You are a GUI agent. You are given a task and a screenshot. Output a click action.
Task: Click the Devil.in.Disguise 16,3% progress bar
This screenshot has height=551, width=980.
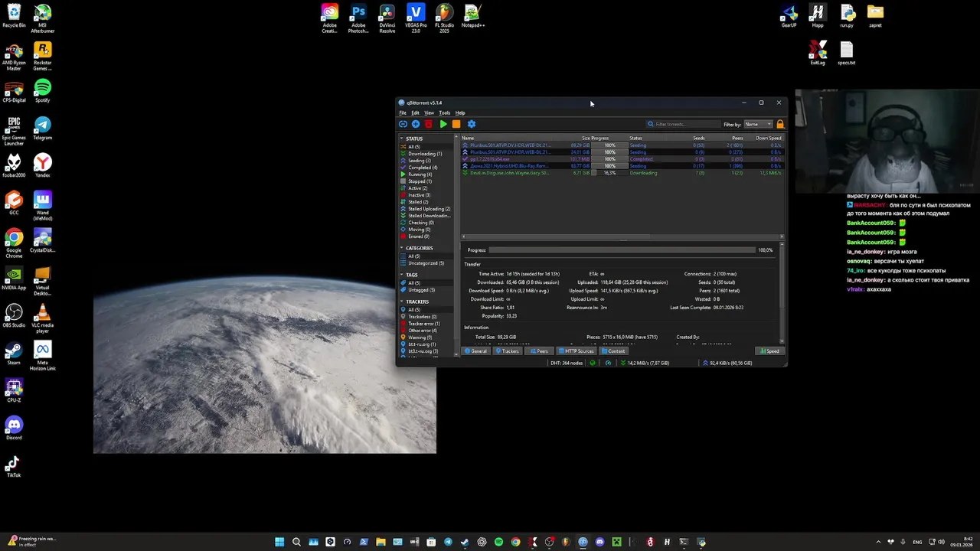(x=609, y=173)
